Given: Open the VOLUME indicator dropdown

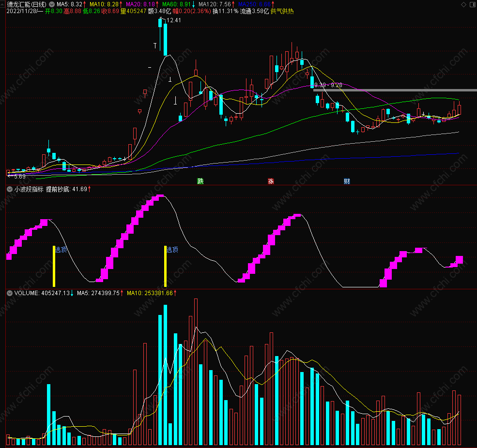Looking at the screenshot, I should coord(9,293).
